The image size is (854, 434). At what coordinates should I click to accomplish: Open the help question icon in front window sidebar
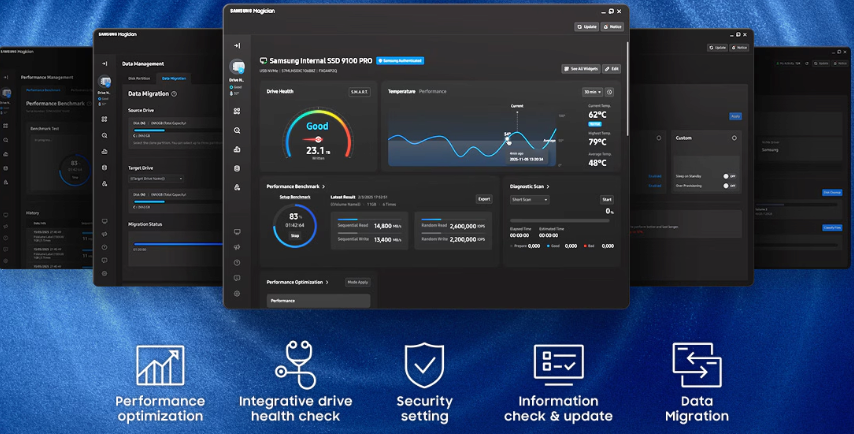(x=237, y=262)
